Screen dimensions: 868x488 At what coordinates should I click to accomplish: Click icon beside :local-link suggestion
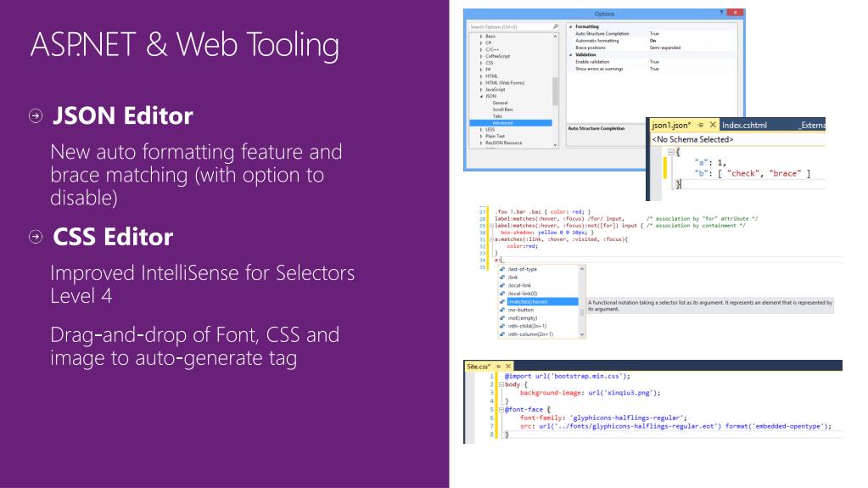[x=502, y=285]
